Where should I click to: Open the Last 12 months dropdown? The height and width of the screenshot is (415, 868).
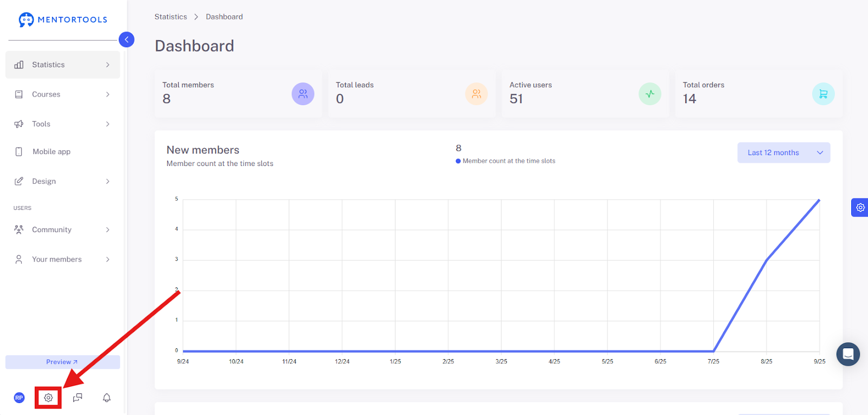[783, 152]
